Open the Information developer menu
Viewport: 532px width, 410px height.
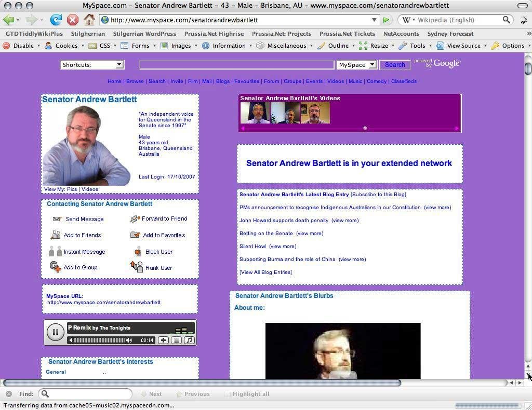tap(227, 46)
